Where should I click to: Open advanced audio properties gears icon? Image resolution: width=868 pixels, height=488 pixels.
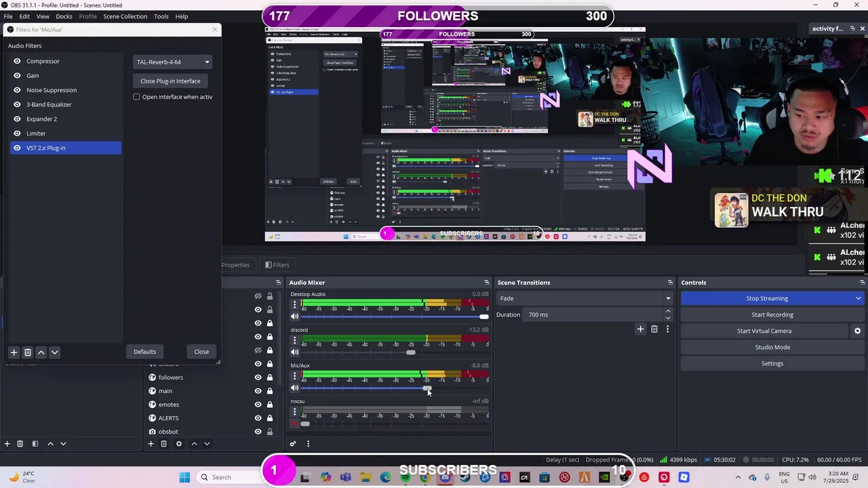[x=293, y=444]
